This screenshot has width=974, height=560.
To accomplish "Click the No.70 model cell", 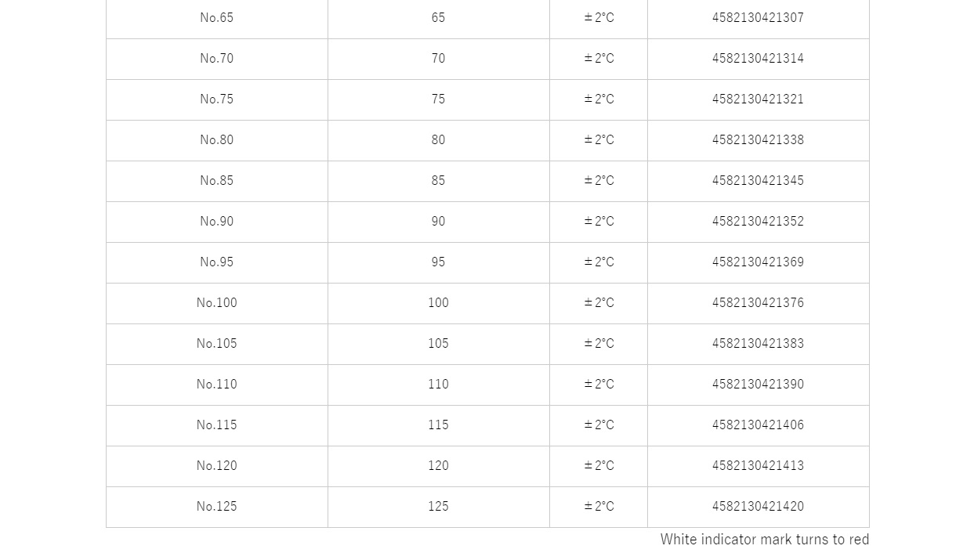I will 217,59.
